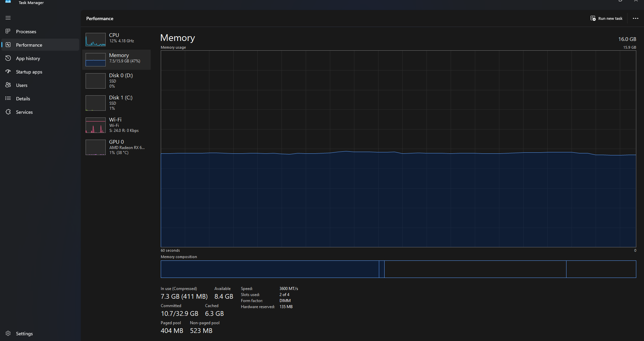Select the Disk 0 (D:) graph thumbnail
Image resolution: width=644 pixels, height=341 pixels.
pos(96,81)
